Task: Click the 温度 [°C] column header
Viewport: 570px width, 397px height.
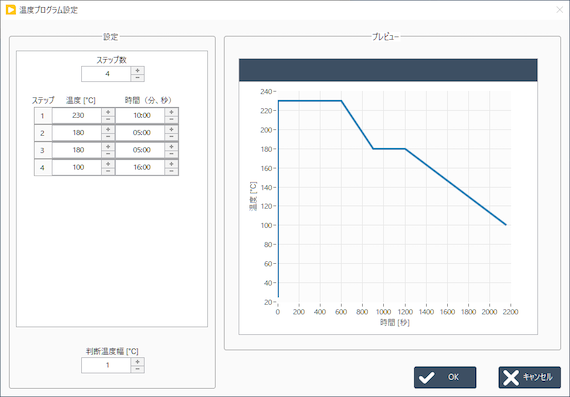Action: click(x=81, y=100)
